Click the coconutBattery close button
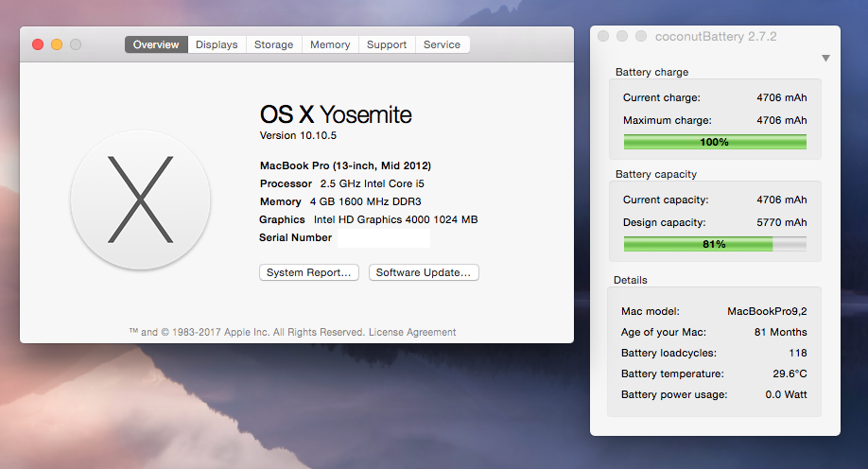Screen dimensions: 868x469 click(603, 36)
